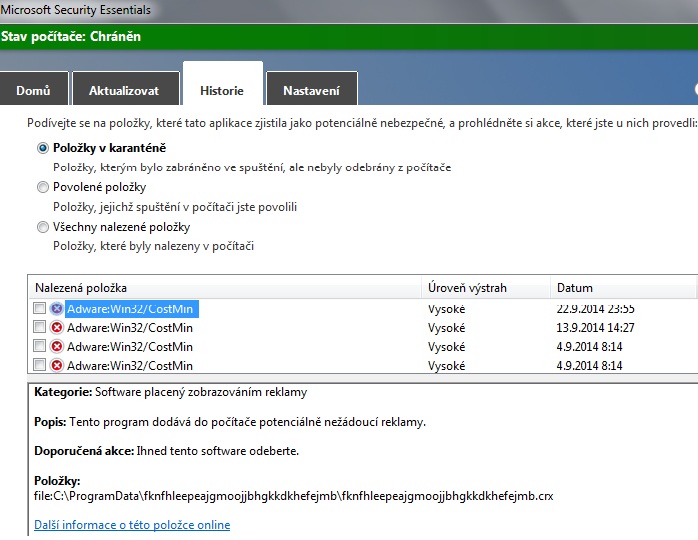Select the highlighted Adware:Win32/CostMin entry

[x=130, y=309]
